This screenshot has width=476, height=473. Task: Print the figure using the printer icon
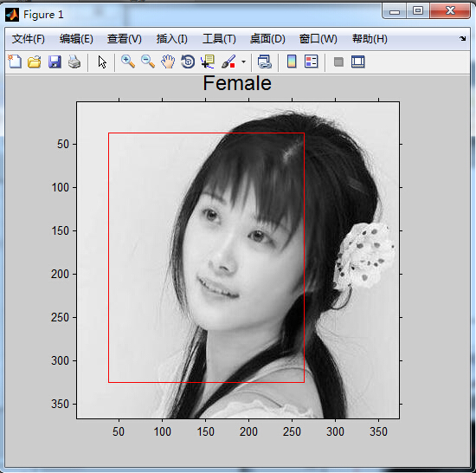click(x=74, y=62)
